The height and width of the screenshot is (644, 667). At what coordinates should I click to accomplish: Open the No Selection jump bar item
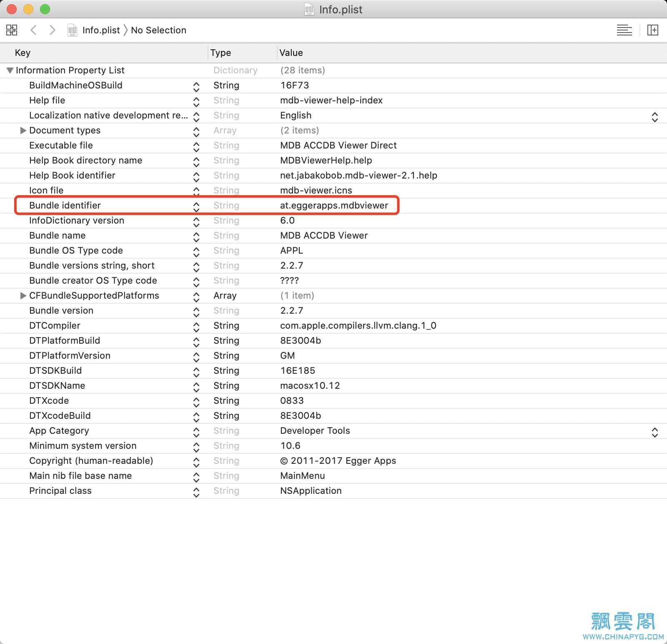158,30
